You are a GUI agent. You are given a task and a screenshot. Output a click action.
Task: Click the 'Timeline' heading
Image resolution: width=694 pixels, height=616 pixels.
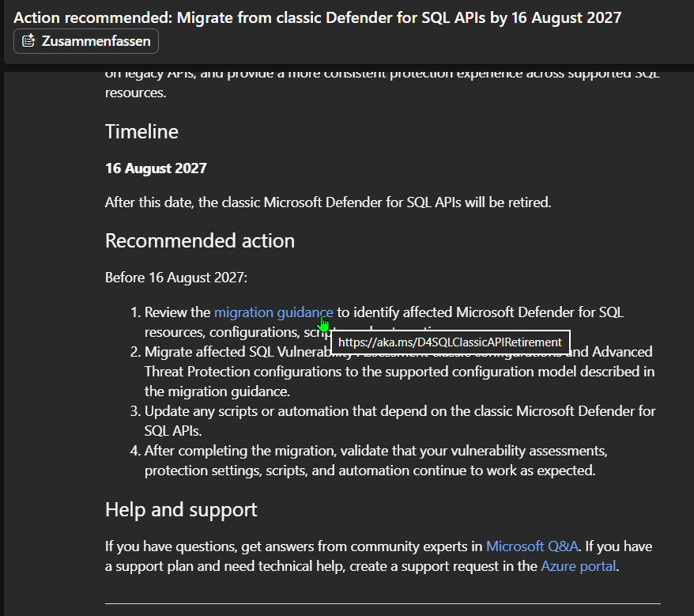tap(141, 132)
